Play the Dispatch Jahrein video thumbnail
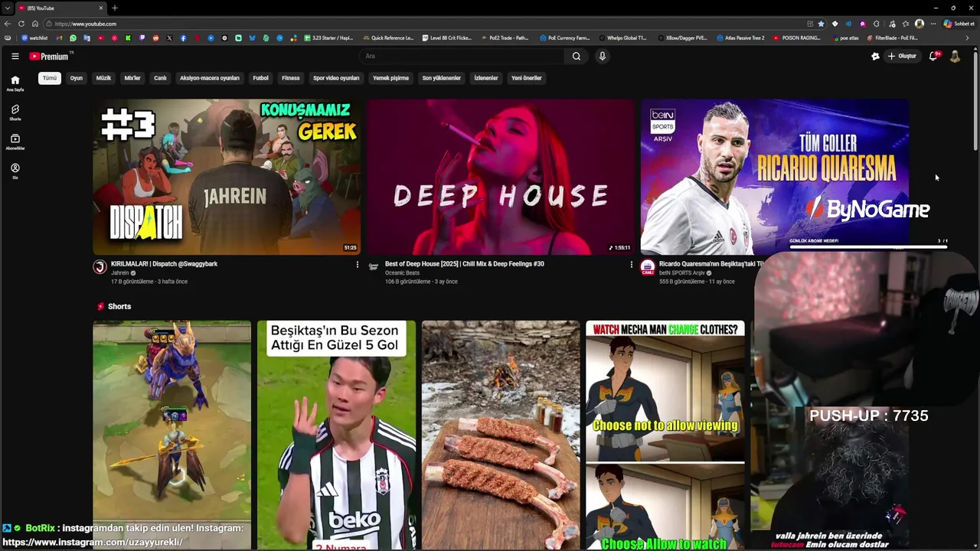This screenshot has width=980, height=551. click(x=227, y=177)
